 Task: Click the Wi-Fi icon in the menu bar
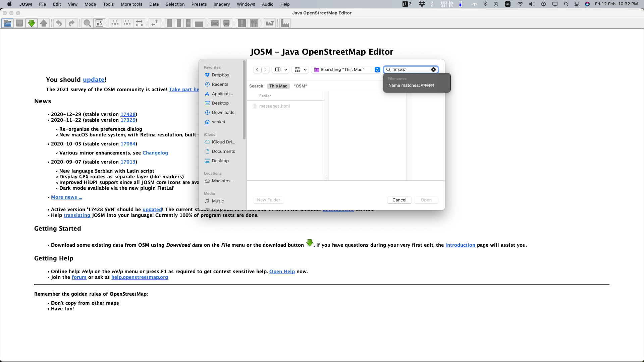[x=520, y=4]
